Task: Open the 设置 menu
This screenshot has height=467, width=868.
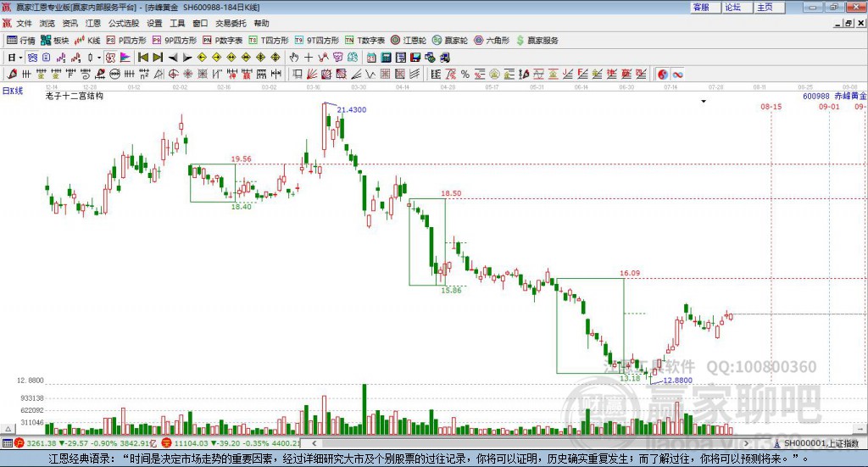Action: (154, 23)
